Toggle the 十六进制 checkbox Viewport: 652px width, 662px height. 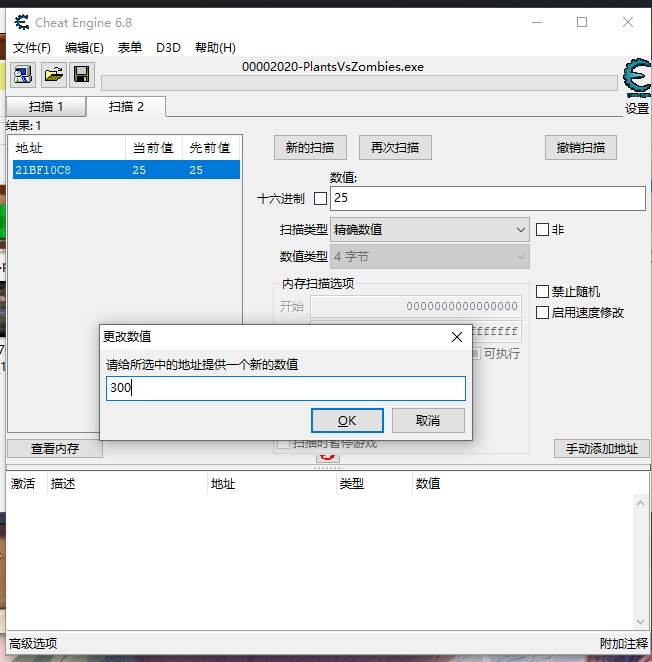click(321, 198)
